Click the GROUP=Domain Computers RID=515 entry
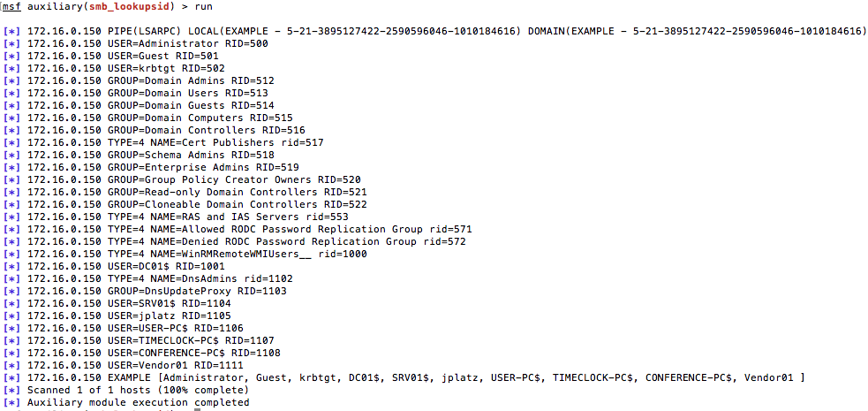868x411 pixels. pyautogui.click(x=183, y=118)
